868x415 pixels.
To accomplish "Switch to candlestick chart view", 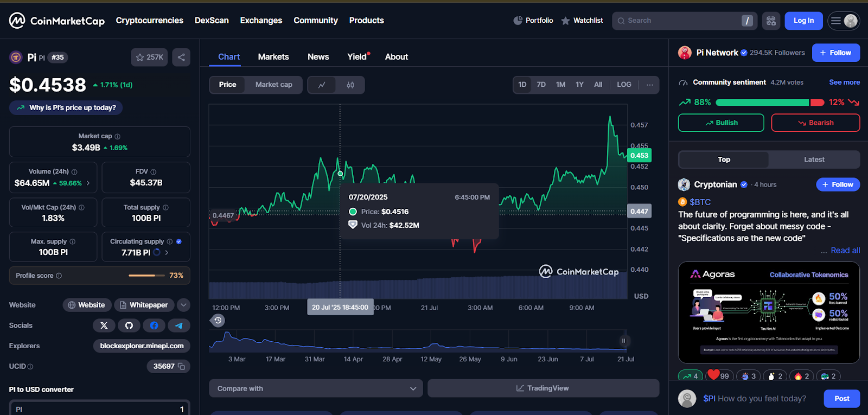I will pyautogui.click(x=350, y=85).
